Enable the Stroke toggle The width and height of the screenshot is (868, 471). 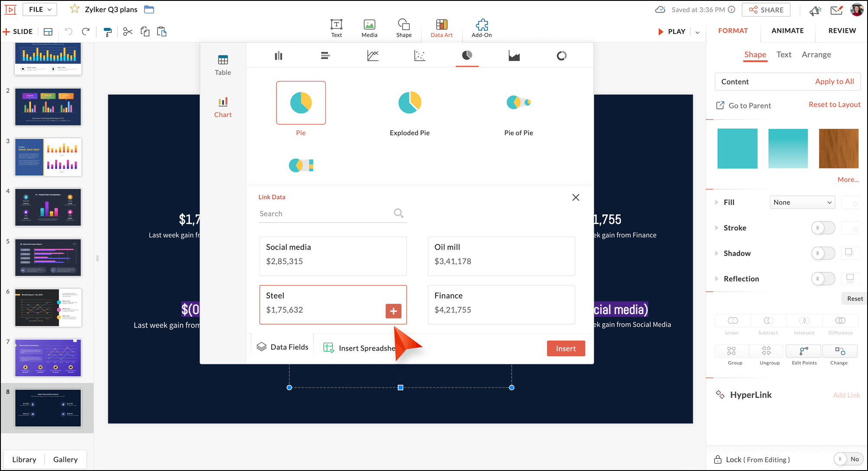coord(822,227)
